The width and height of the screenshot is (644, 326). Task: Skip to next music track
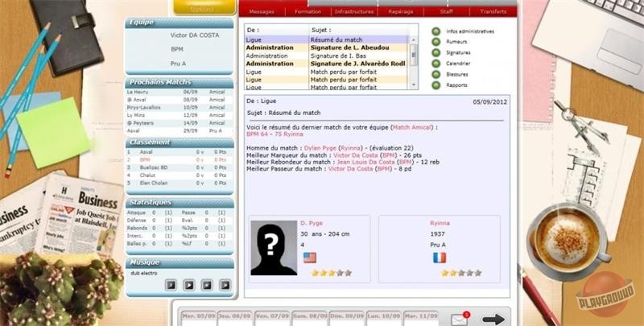point(224,285)
